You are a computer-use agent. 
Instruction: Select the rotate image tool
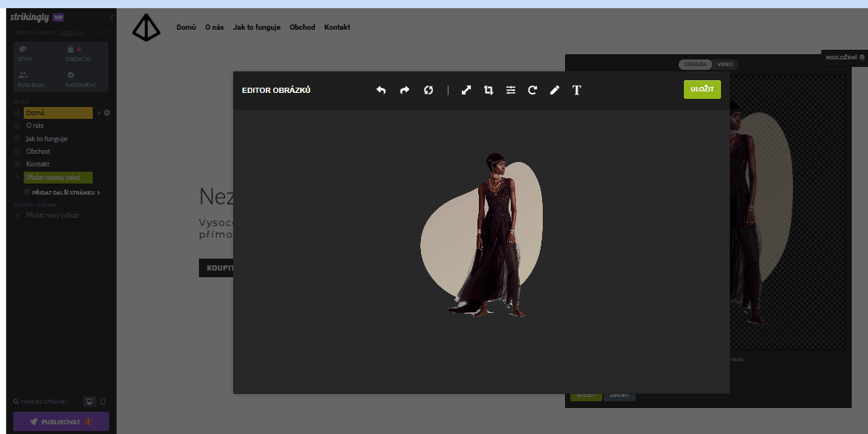pyautogui.click(x=532, y=90)
